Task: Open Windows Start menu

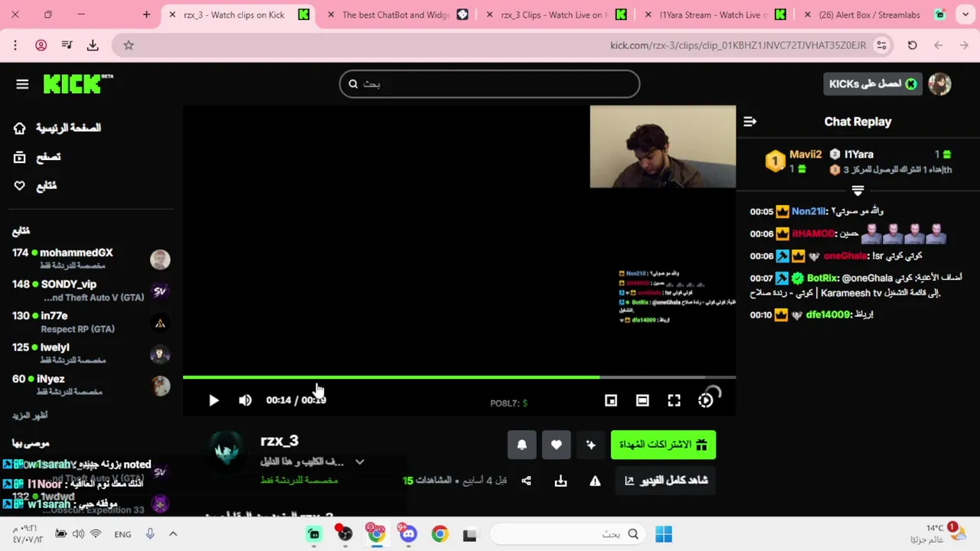Action: pos(664,534)
